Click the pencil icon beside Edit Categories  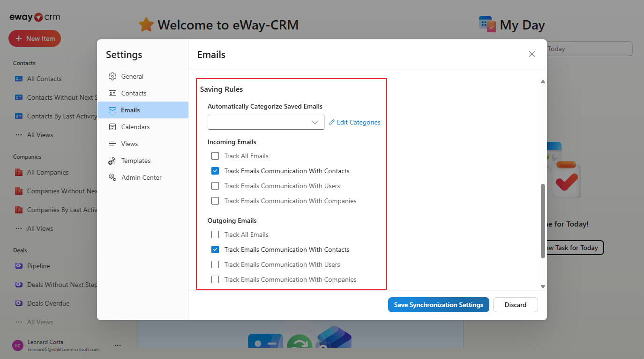pyautogui.click(x=332, y=122)
